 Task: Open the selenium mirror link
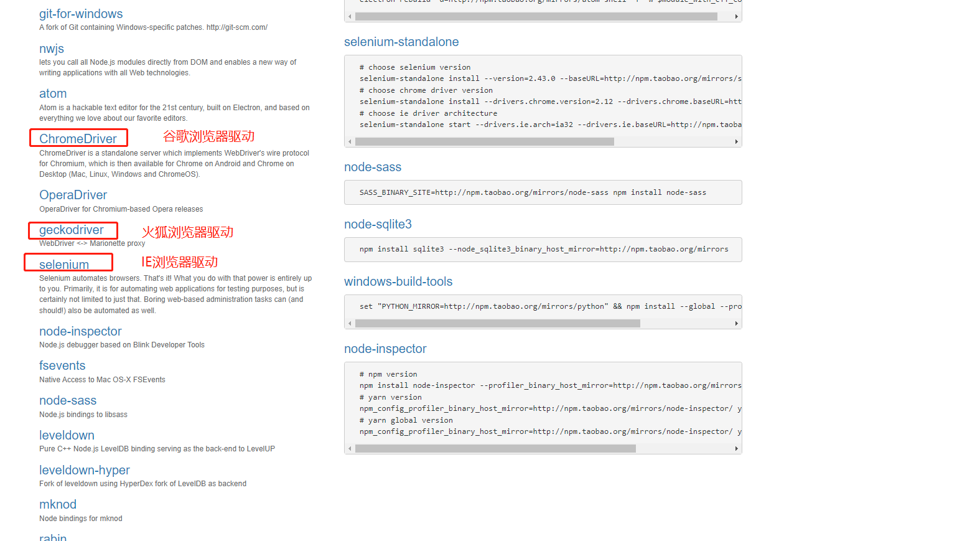(64, 265)
